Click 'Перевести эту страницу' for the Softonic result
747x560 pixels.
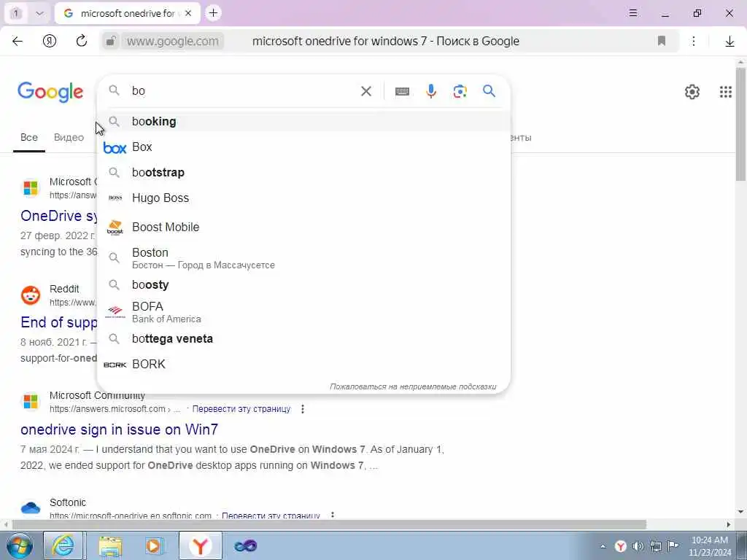271,516
